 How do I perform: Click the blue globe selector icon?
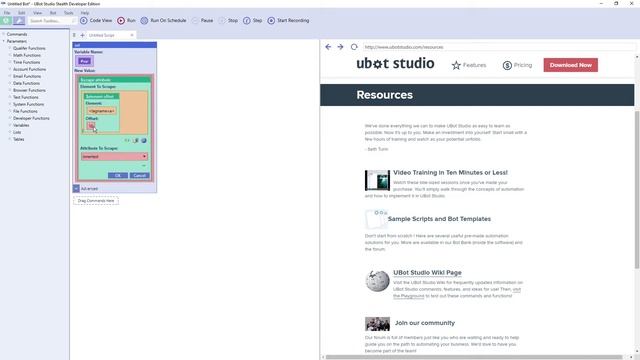click(x=144, y=140)
